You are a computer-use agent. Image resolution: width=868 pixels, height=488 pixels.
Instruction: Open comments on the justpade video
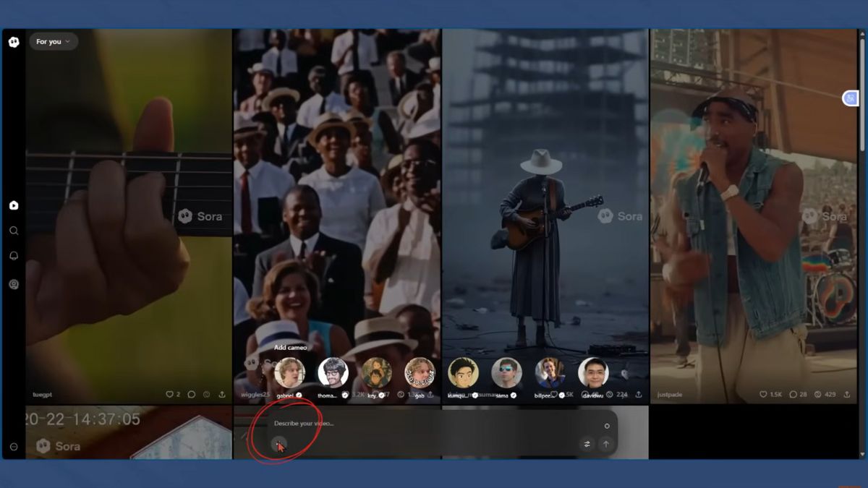[793, 395]
